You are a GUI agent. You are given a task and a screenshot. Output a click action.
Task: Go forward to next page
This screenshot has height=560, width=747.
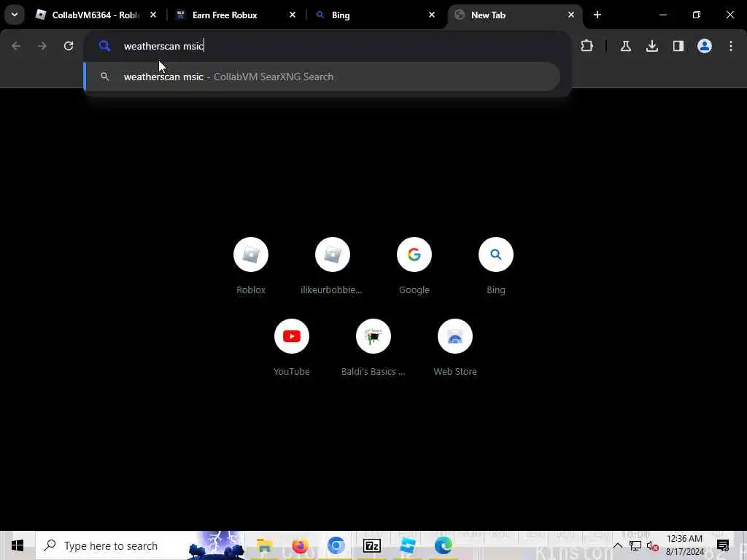click(42, 46)
